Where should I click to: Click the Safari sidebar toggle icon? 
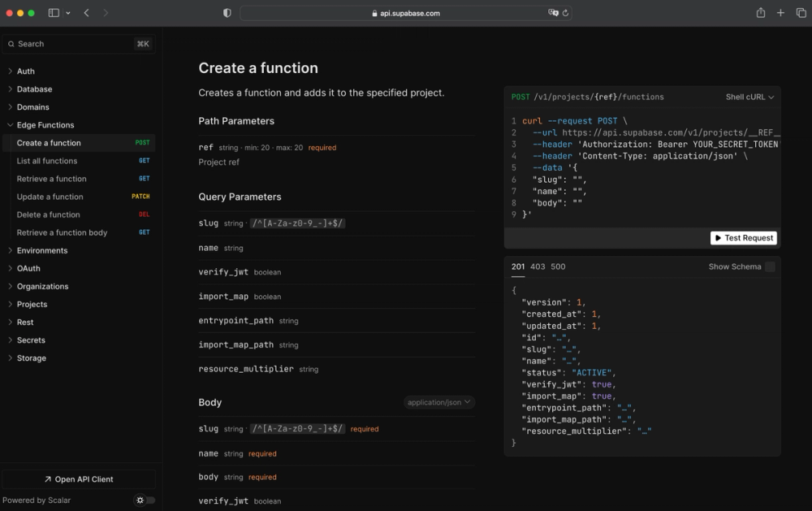54,13
